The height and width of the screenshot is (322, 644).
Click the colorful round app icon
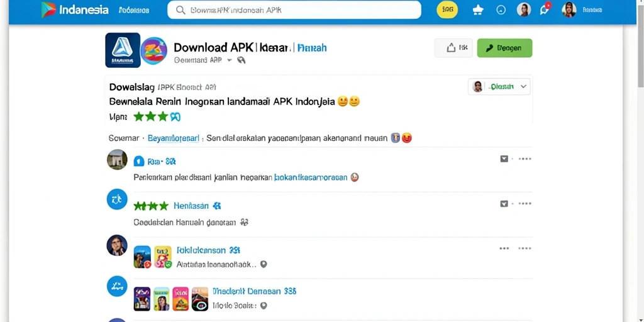153,50
